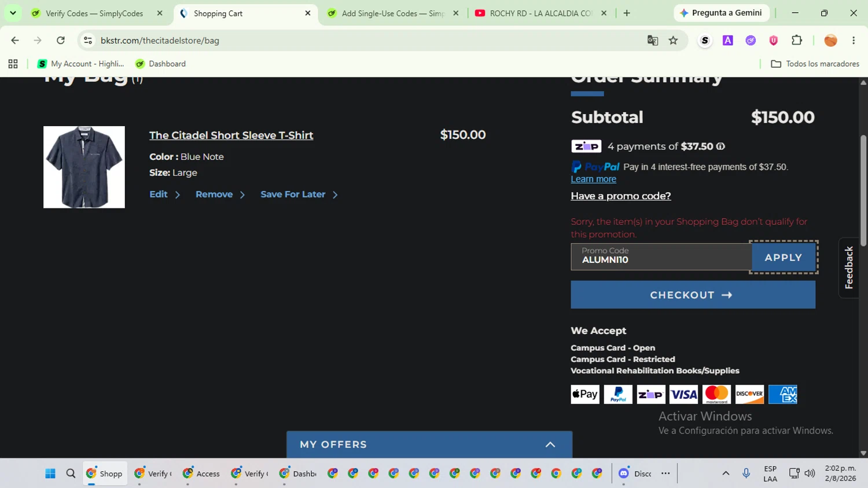
Task: Click Pregunta a Gemini button
Action: pyautogui.click(x=721, y=13)
